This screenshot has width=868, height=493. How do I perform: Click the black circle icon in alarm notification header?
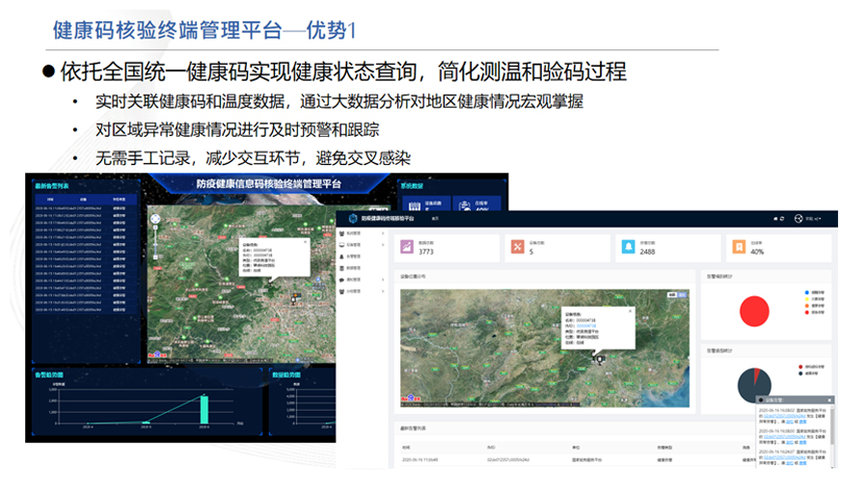click(761, 400)
